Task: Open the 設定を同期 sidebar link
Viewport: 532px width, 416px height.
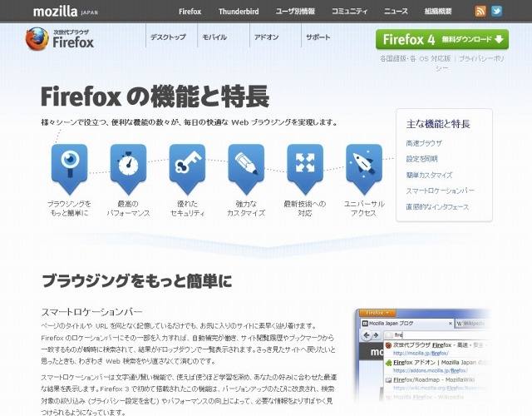Action: point(421,159)
